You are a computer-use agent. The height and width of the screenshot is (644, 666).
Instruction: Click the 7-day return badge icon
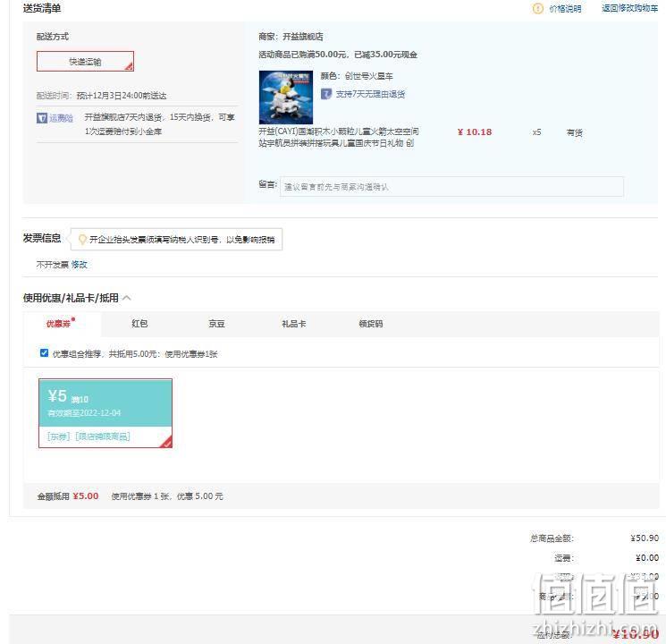[x=325, y=94]
